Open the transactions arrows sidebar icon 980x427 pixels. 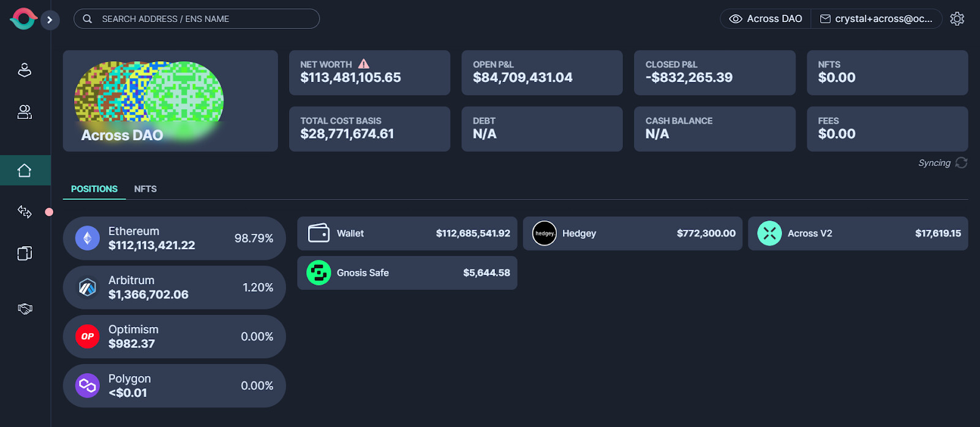24,212
